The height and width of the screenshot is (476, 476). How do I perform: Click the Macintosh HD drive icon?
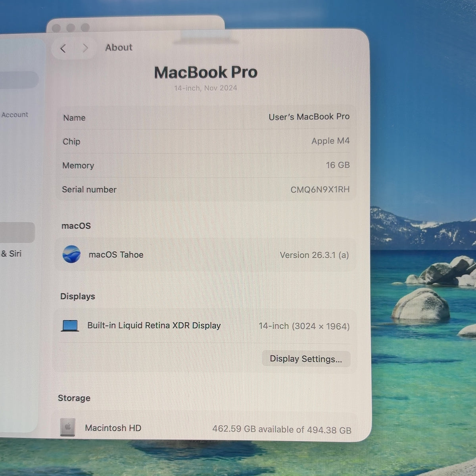pos(67,427)
